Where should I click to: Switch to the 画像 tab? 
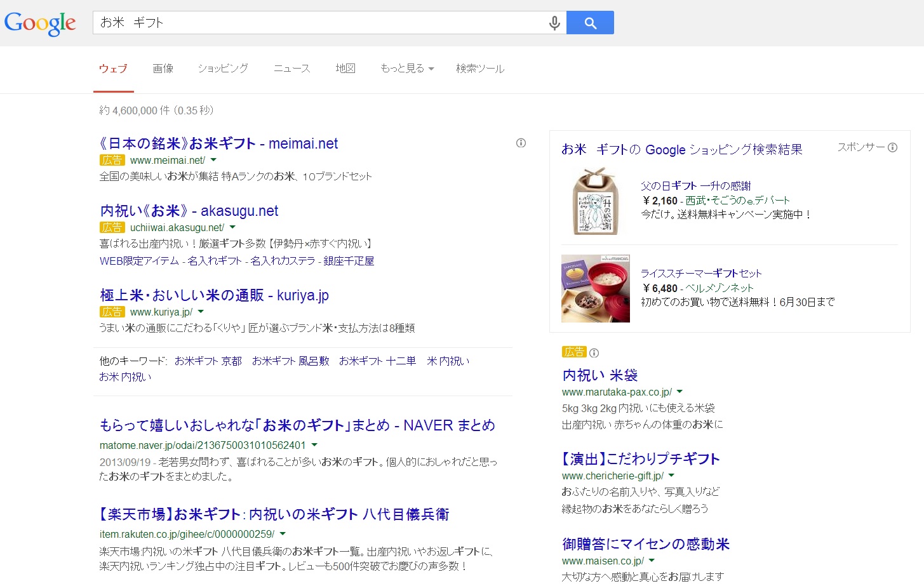pyautogui.click(x=163, y=69)
